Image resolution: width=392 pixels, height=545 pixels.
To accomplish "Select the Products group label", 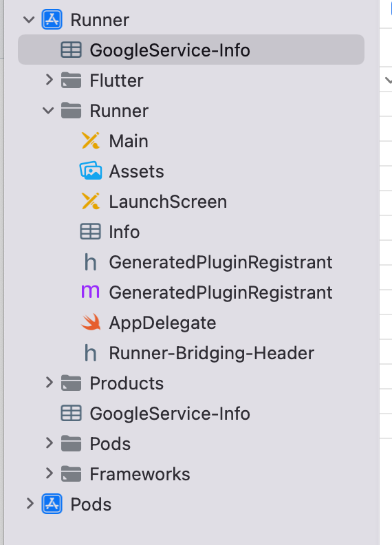I will click(127, 383).
